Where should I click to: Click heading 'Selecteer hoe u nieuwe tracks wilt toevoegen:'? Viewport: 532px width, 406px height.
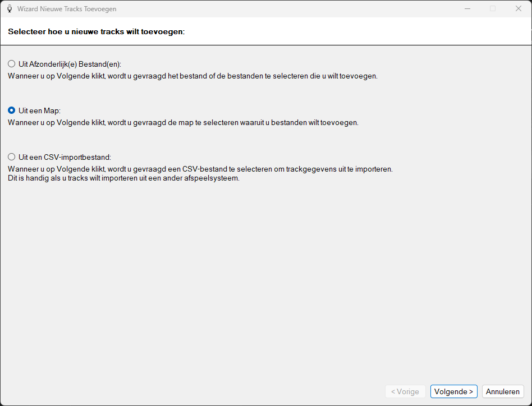(x=97, y=31)
